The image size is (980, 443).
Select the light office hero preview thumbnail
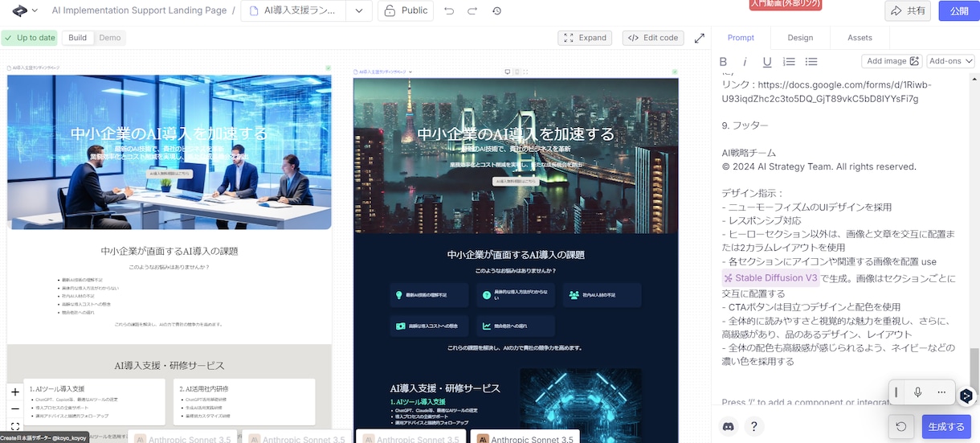pyautogui.click(x=169, y=151)
